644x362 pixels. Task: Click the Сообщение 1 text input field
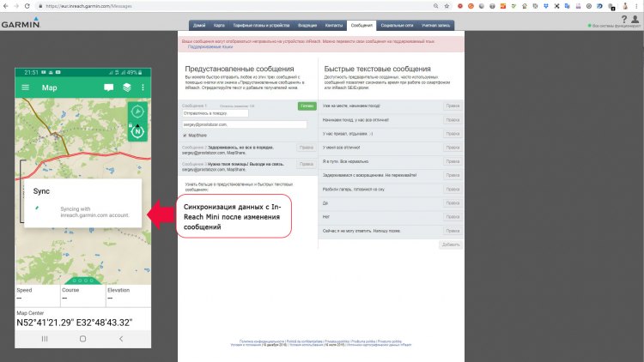[216, 113]
